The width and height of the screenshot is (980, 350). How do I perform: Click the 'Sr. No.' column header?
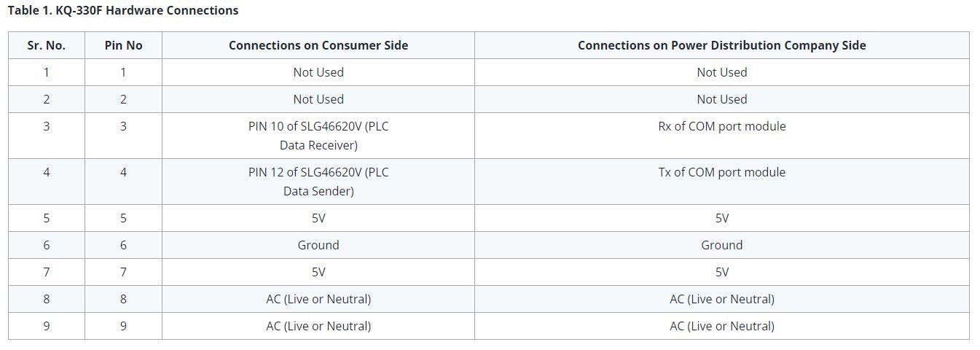[x=46, y=45]
